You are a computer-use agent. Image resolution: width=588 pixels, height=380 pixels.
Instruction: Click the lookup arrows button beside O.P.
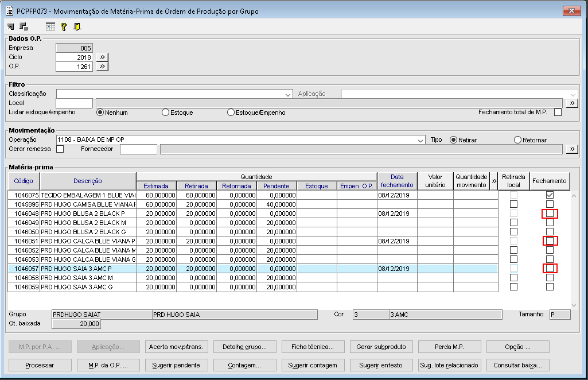pos(102,67)
